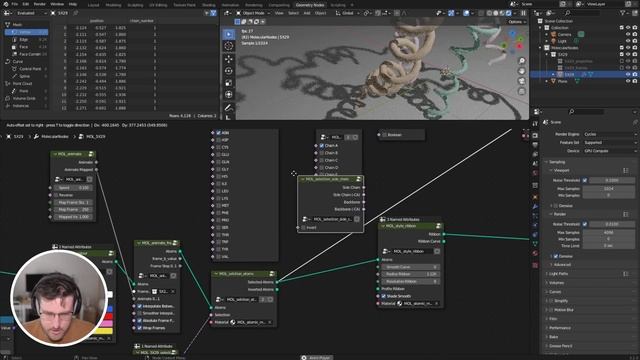Adjust Radius Ribbon field in MOL_style_ribbon

pos(410,274)
